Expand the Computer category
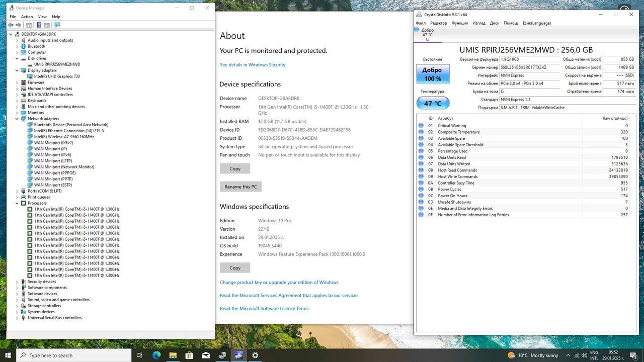This screenshot has height=362, width=644. [x=17, y=52]
